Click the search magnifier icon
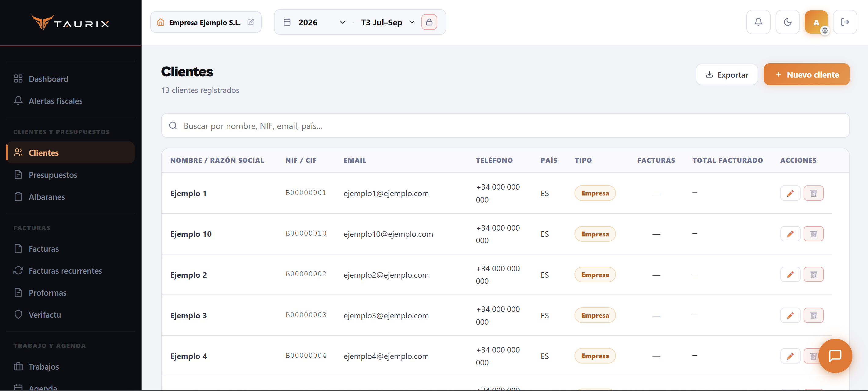The width and height of the screenshot is (868, 391). coord(173,126)
